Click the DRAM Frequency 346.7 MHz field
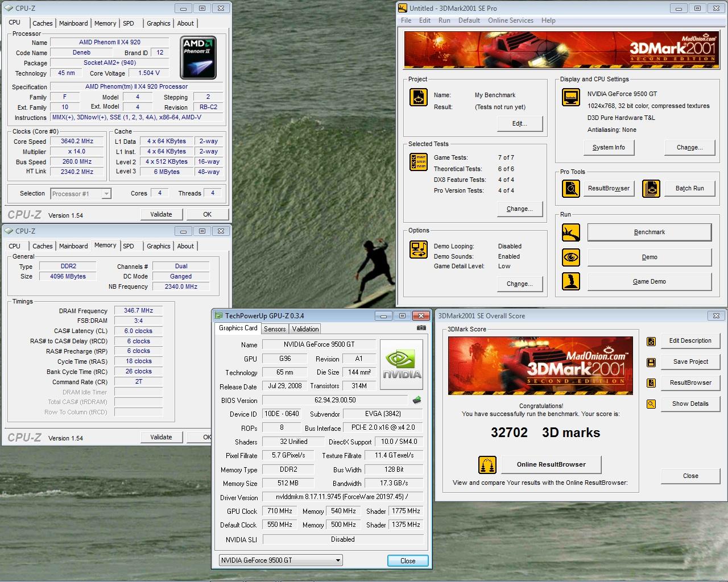The height and width of the screenshot is (582, 728). [x=138, y=311]
